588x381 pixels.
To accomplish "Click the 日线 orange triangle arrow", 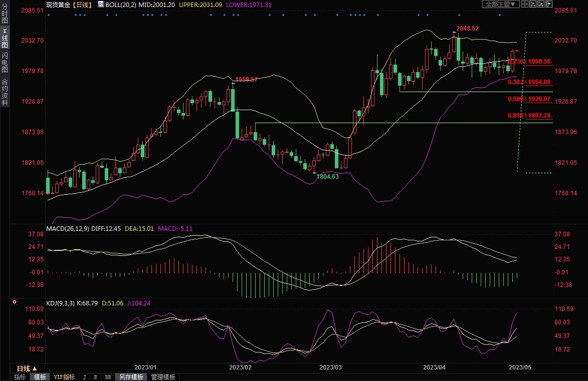I will click(35, 368).
